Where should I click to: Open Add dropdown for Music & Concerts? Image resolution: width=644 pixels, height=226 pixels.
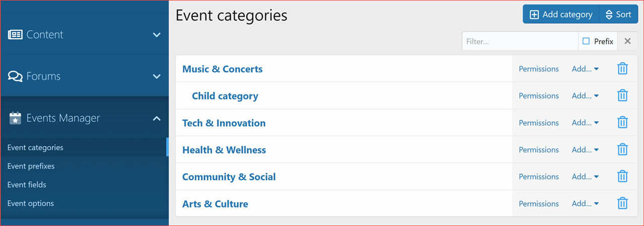(585, 69)
